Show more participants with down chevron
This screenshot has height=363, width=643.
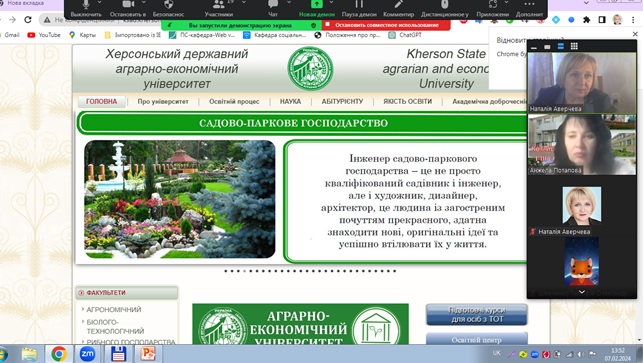[x=581, y=292]
